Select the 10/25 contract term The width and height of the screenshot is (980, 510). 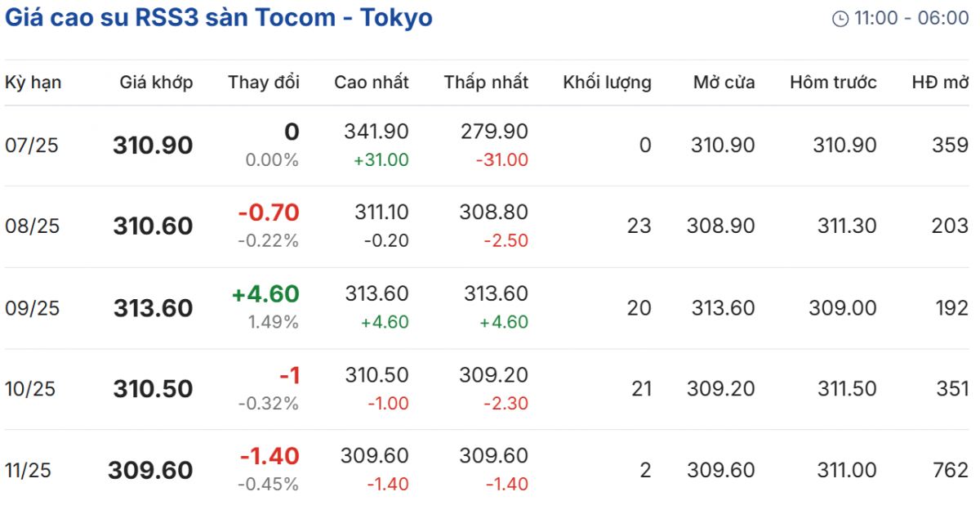[x=30, y=389]
